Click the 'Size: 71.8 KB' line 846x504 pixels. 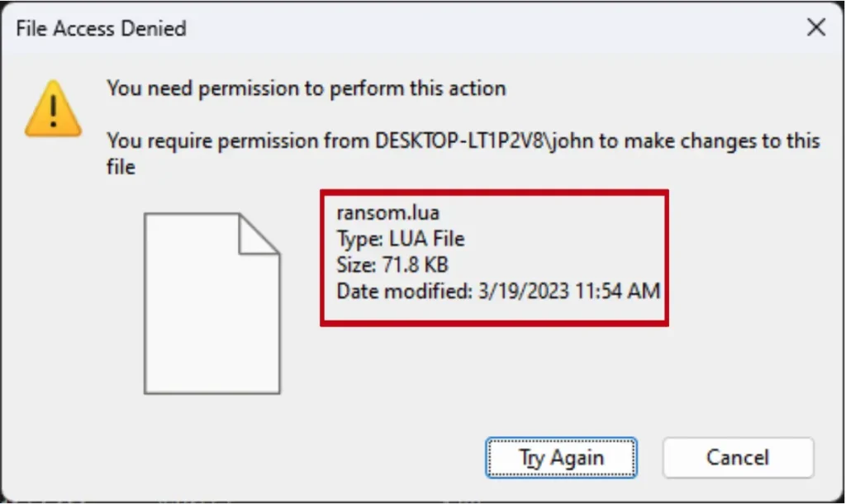pos(392,265)
